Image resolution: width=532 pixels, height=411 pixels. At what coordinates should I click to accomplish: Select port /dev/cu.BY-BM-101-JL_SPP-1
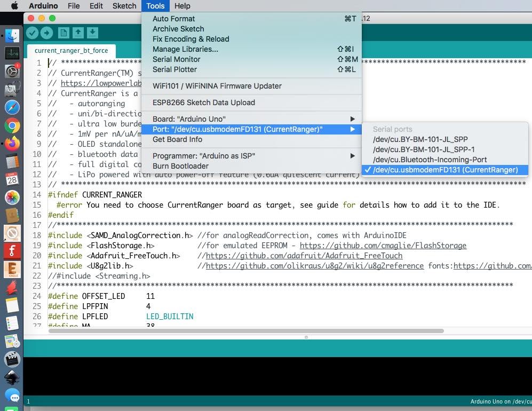click(445, 149)
